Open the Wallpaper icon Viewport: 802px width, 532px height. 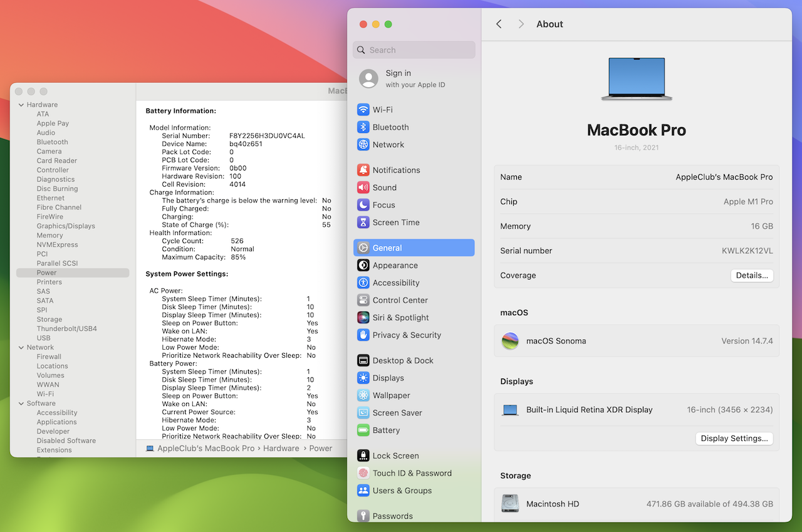coord(363,395)
